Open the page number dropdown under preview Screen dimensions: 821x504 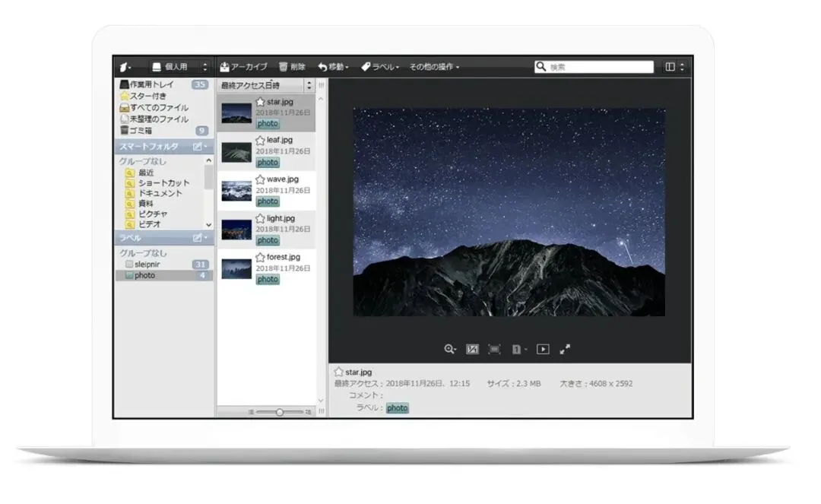click(x=519, y=349)
